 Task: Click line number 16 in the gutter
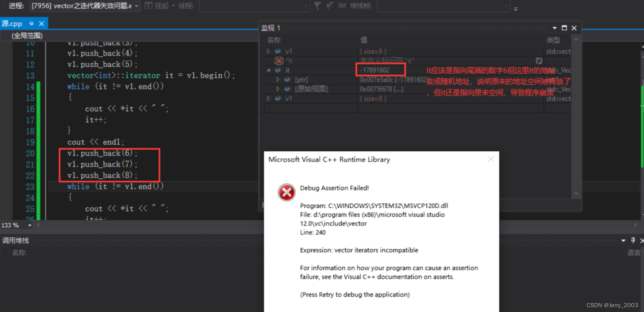point(30,109)
